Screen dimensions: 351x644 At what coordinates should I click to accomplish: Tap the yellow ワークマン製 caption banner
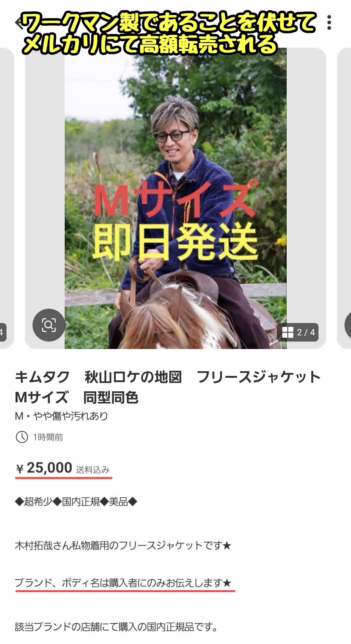(169, 33)
